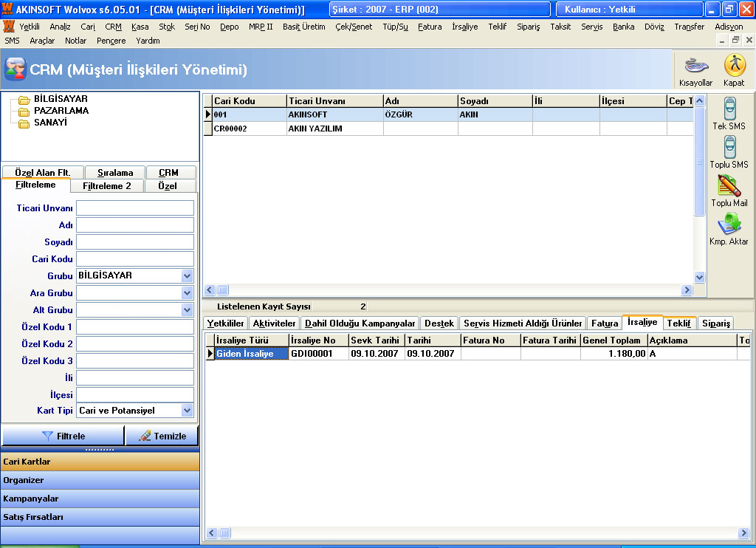
Task: Click the Ticari Unvanı filter field
Action: (135, 208)
